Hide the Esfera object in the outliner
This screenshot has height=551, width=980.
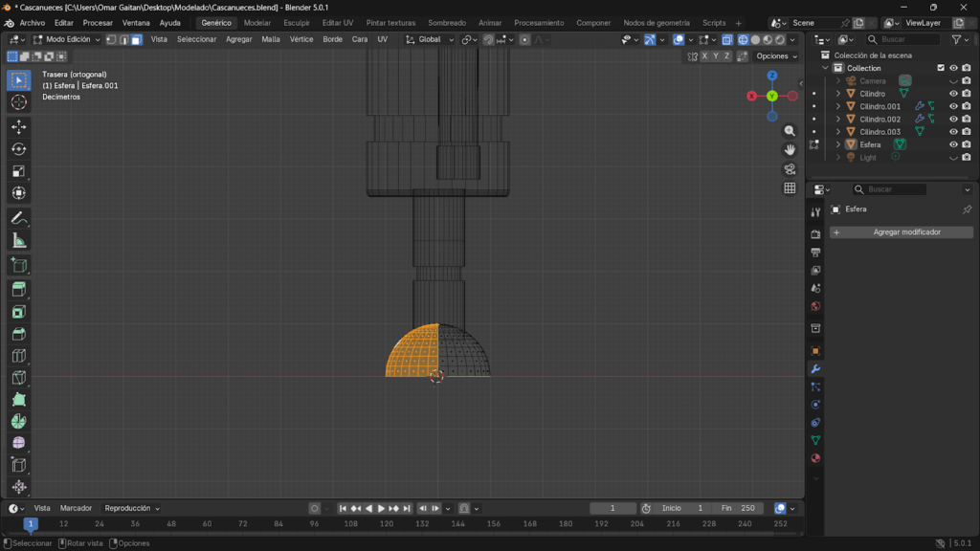[953, 144]
